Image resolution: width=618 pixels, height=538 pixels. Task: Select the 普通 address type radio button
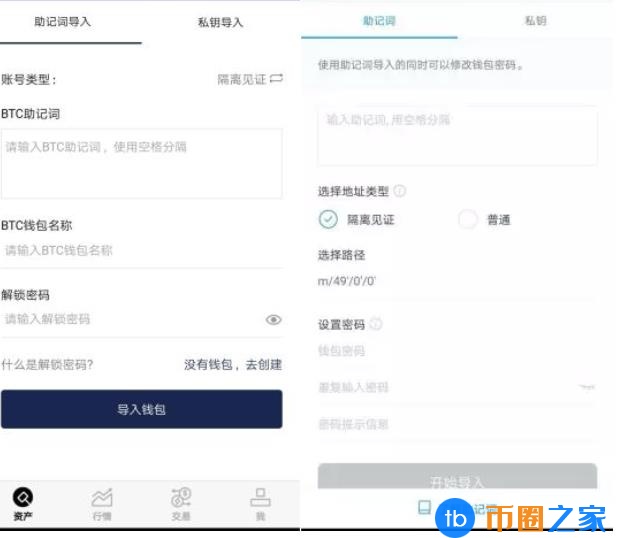[467, 220]
